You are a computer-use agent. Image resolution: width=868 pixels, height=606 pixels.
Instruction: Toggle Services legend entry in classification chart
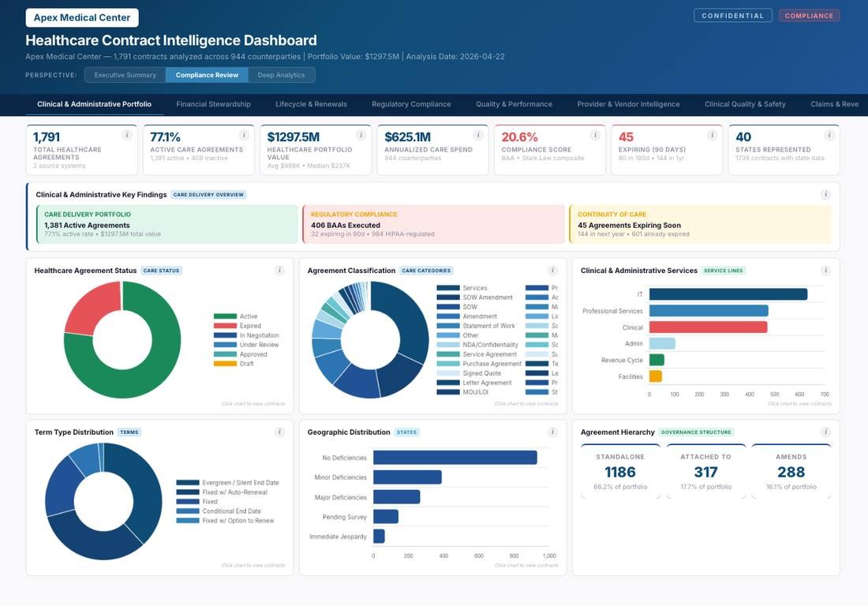pos(462,288)
